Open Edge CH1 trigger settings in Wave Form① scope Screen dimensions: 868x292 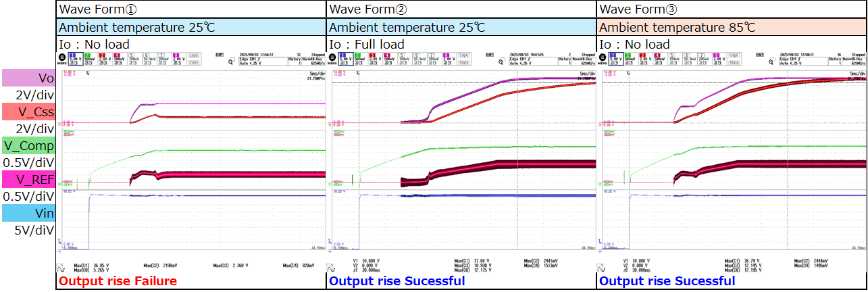pyautogui.click(x=263, y=62)
